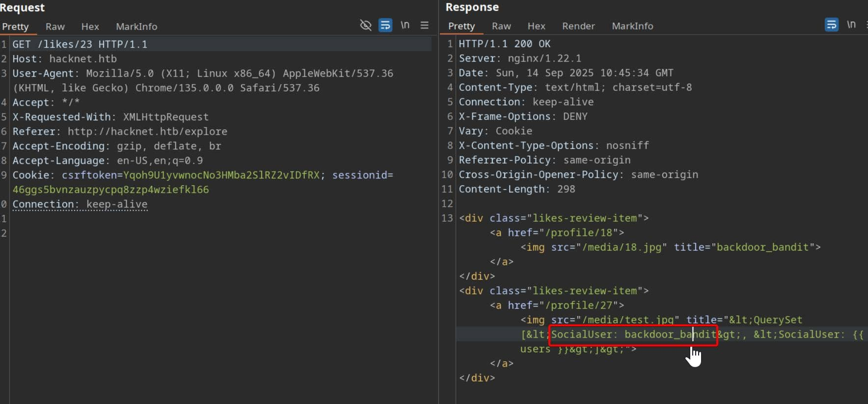
Task: Open the Request panel hamburger menu
Action: [x=425, y=25]
